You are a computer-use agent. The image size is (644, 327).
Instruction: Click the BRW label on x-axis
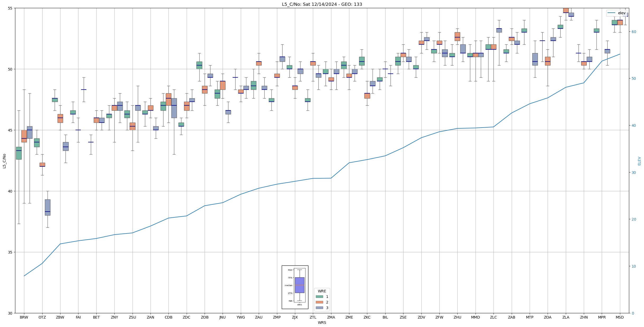pos(24,317)
